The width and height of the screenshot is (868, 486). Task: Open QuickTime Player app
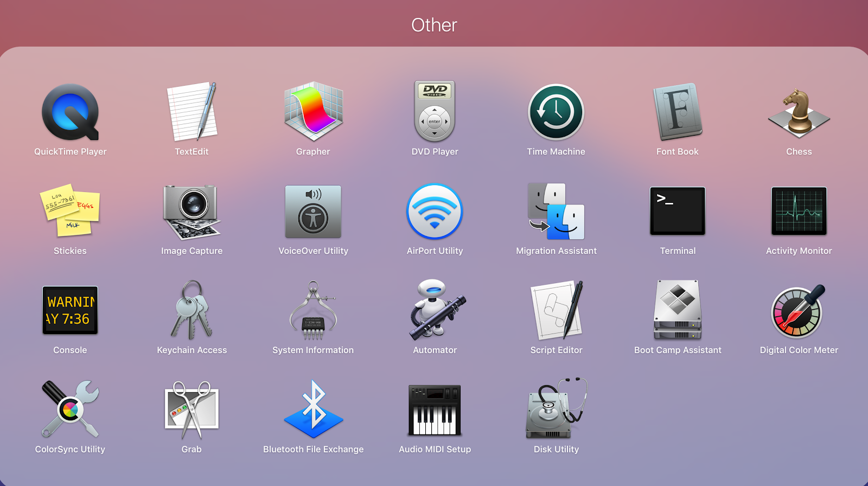(x=71, y=112)
